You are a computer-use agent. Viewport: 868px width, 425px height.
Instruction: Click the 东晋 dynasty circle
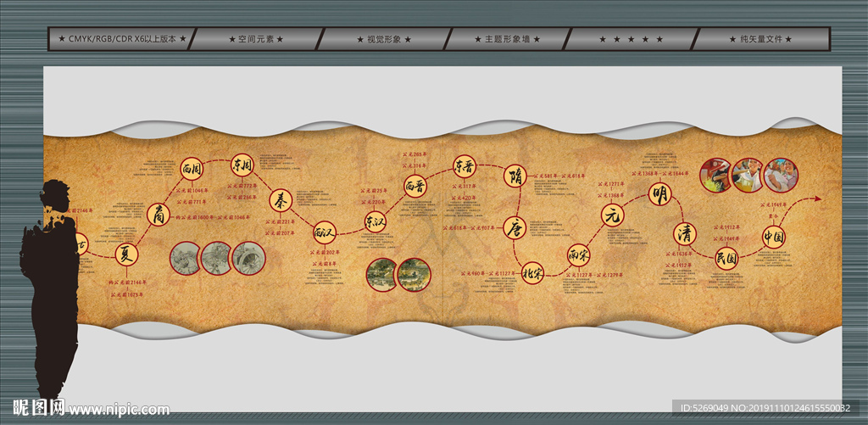(464, 165)
